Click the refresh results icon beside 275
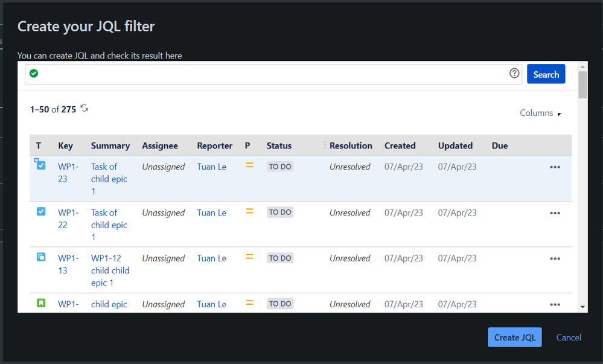The width and height of the screenshot is (603, 364). tap(85, 109)
